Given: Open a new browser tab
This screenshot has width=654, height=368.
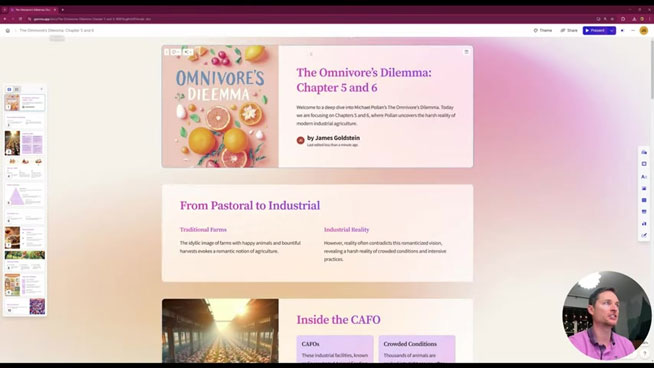Looking at the screenshot, I should point(63,10).
